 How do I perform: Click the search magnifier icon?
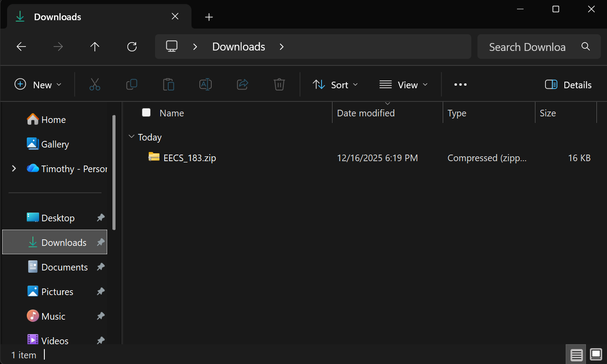click(x=585, y=47)
